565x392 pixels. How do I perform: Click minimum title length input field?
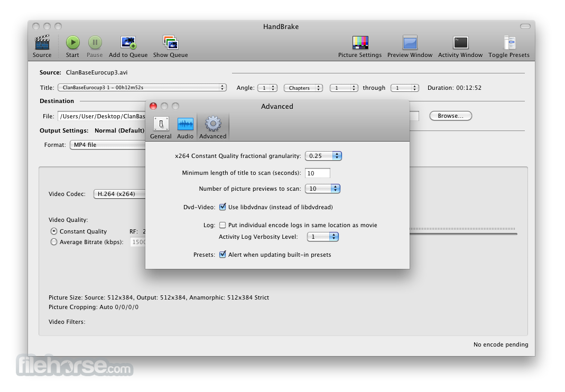pos(318,173)
